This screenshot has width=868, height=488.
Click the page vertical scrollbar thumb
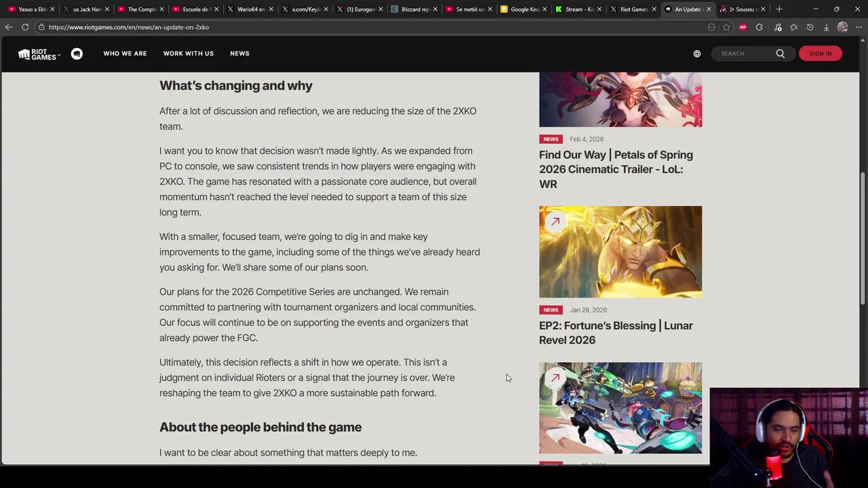pyautogui.click(x=863, y=238)
